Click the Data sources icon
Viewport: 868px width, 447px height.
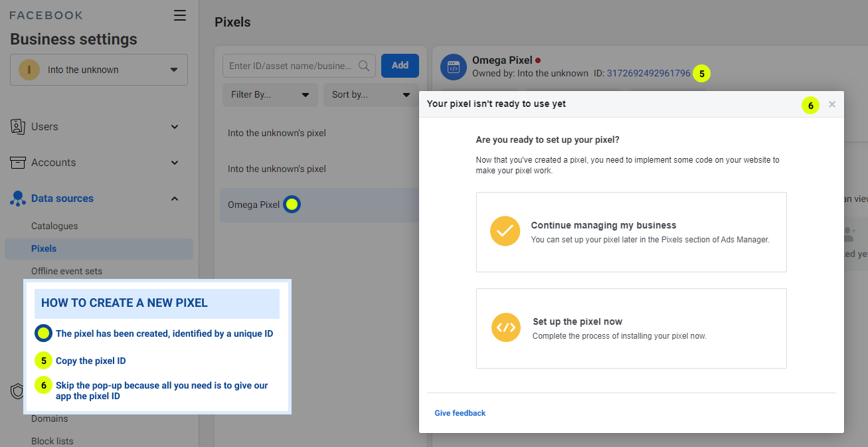[18, 198]
